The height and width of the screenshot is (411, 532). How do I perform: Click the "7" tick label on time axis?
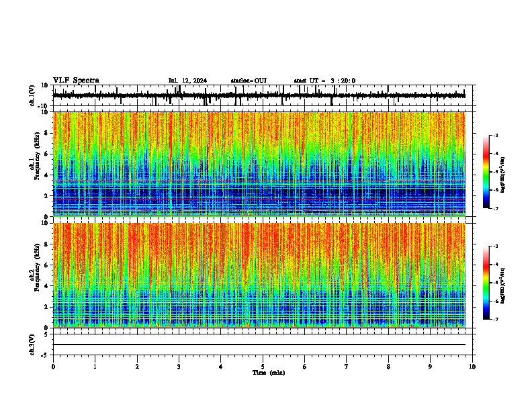[x=347, y=367]
